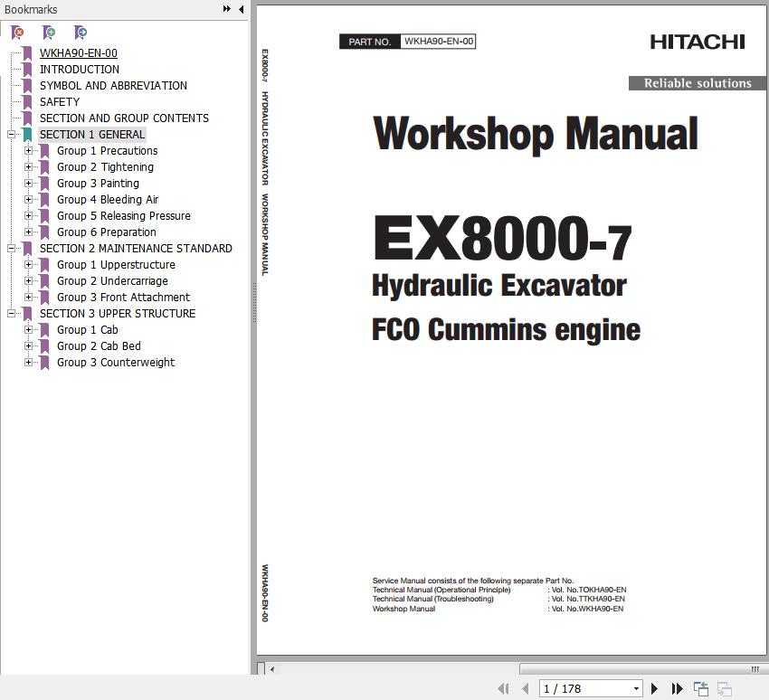The image size is (769, 700).
Task: Select the SECTION AND GROUP CONTENTS bookmark label
Action: coord(124,118)
